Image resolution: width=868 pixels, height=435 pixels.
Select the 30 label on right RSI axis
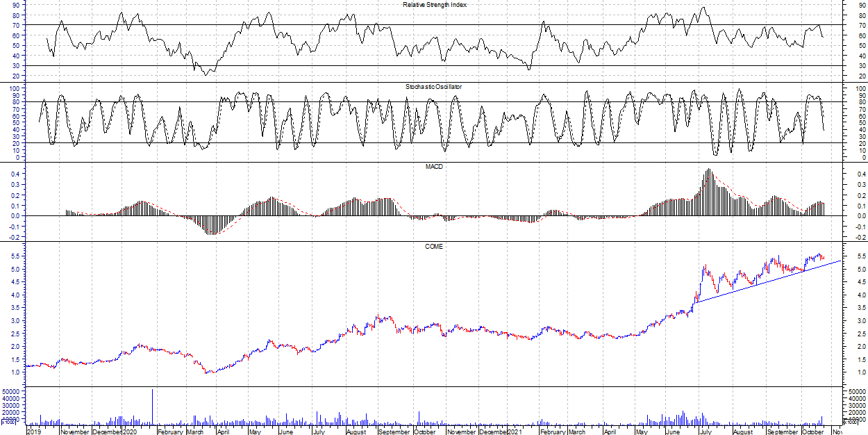click(862, 66)
